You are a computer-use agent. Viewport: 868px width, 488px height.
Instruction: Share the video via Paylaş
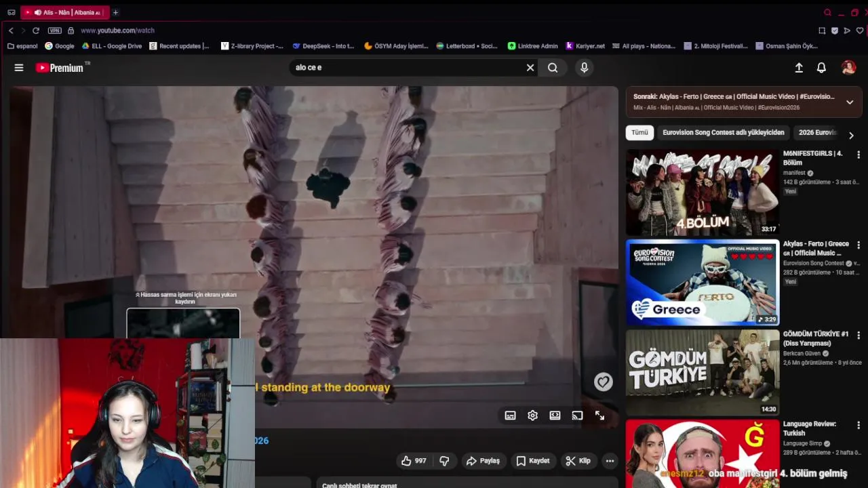[x=483, y=461]
